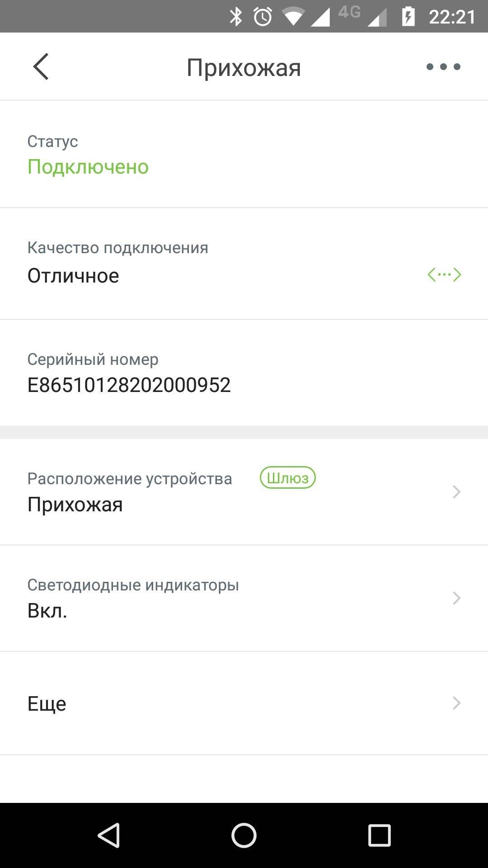
Task: Tap the green connection quality icon
Action: tap(444, 274)
